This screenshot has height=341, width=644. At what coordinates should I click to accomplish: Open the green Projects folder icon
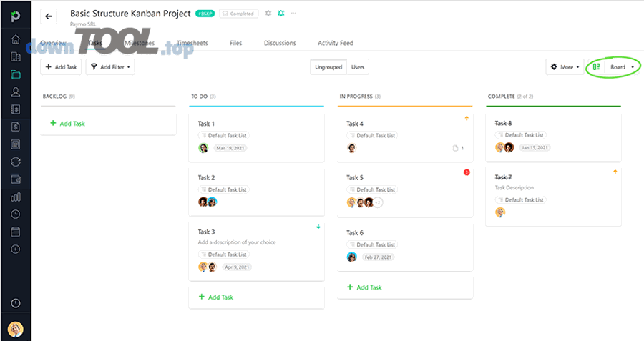tap(16, 74)
